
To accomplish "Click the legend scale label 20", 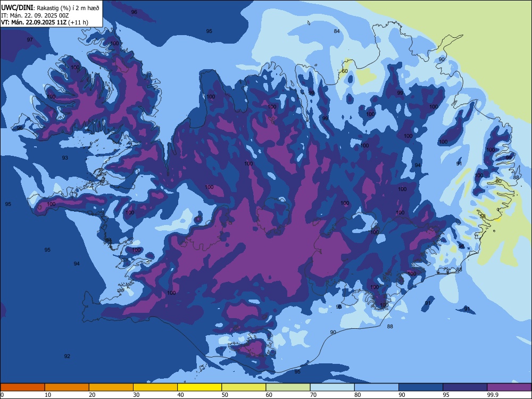I will click(92, 395).
